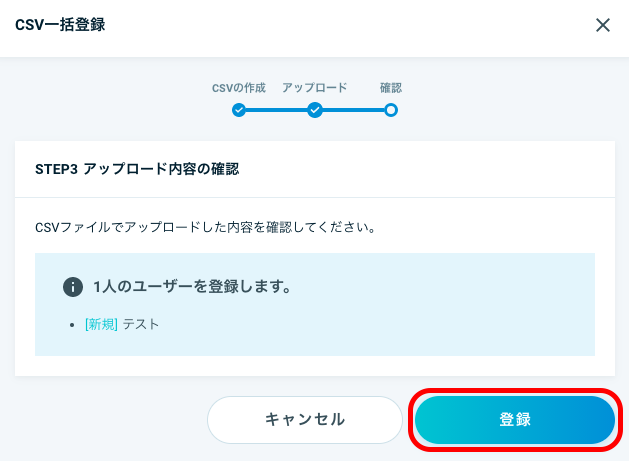Click the テスト user name entry

[141, 324]
